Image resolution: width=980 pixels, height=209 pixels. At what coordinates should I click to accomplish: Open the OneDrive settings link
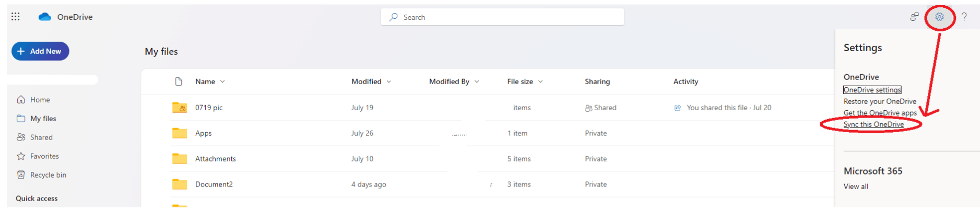click(872, 90)
